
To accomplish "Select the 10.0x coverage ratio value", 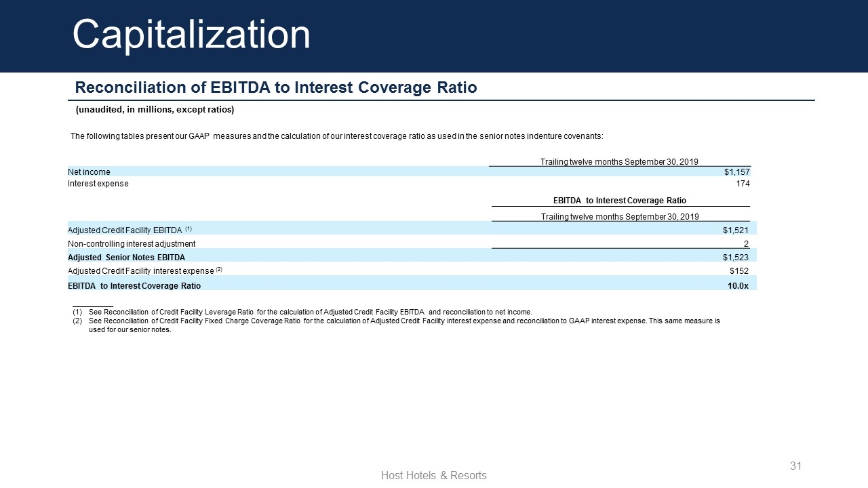I will 738,286.
